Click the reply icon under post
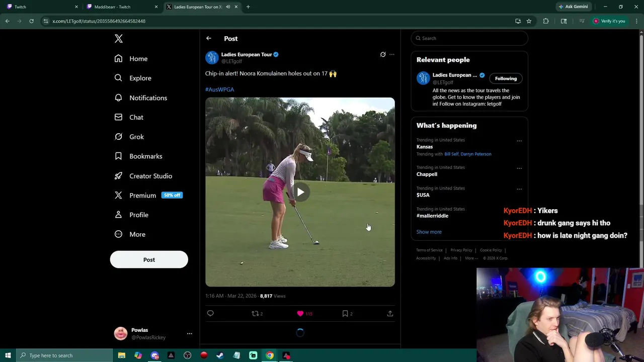This screenshot has height=362, width=644. tap(210, 313)
